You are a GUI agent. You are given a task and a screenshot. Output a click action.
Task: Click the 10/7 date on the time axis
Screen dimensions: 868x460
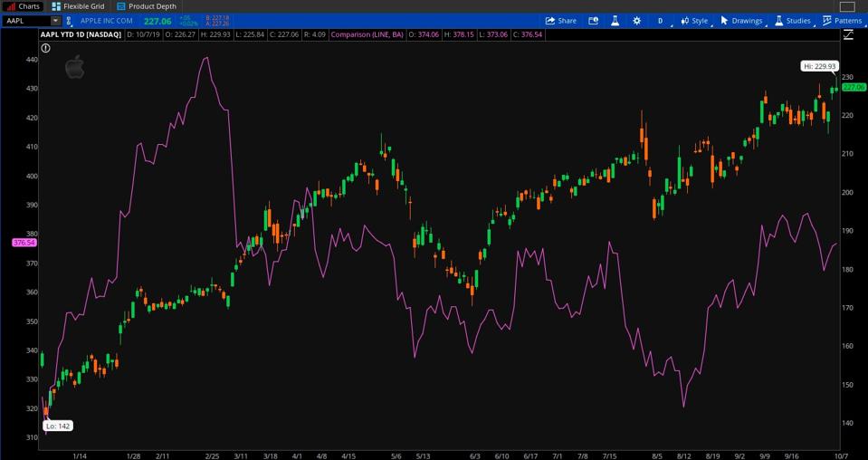[842, 456]
